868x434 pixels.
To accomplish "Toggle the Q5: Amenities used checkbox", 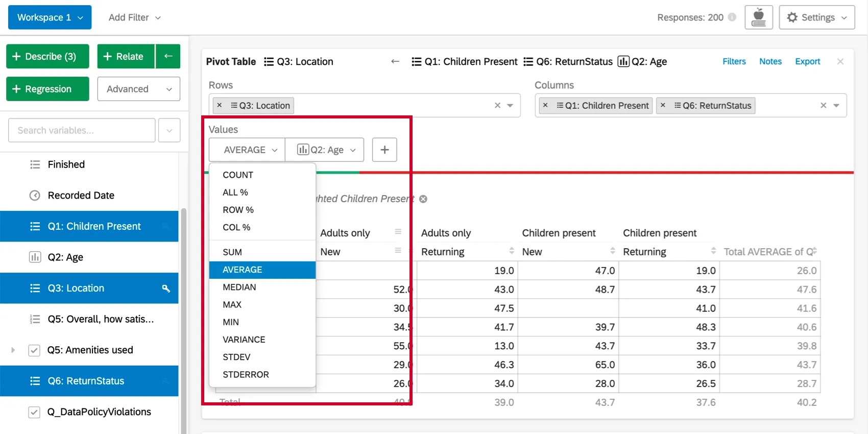I will click(x=34, y=350).
